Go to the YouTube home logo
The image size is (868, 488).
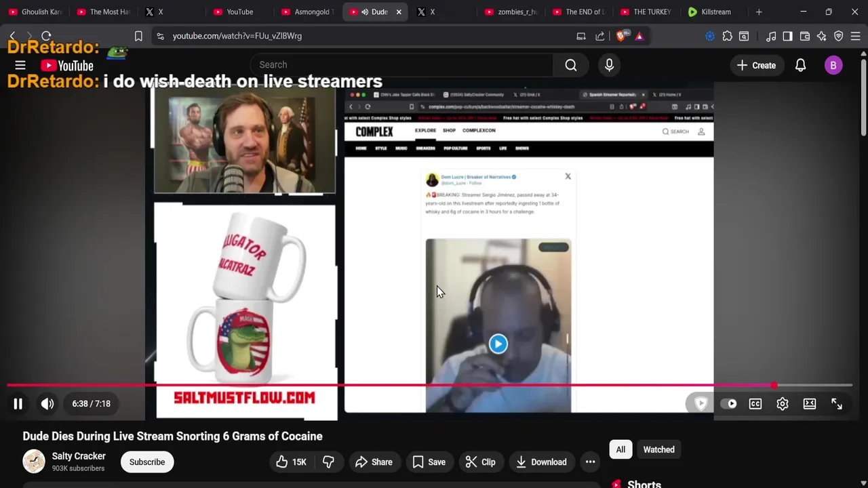point(66,66)
